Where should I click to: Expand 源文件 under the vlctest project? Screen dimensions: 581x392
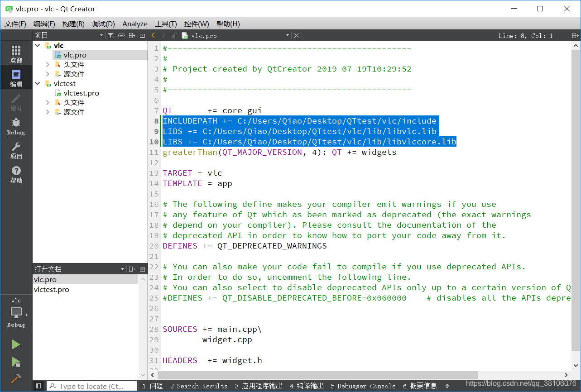[x=48, y=112]
